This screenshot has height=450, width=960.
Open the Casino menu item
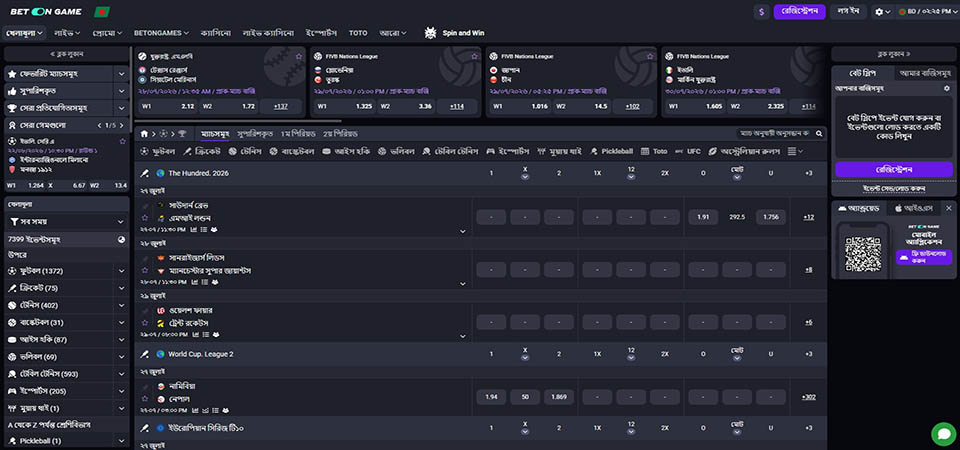[x=216, y=33]
